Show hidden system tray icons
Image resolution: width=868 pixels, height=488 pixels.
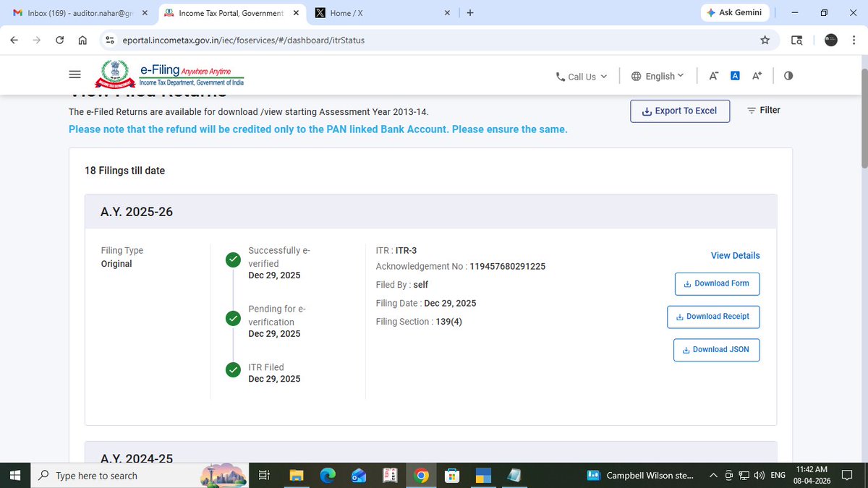pos(714,476)
